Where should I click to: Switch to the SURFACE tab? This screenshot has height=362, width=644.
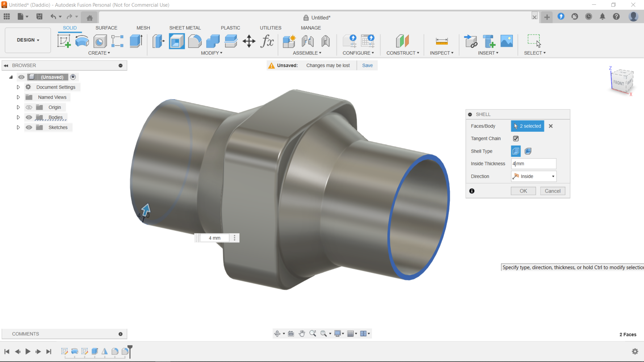106,28
